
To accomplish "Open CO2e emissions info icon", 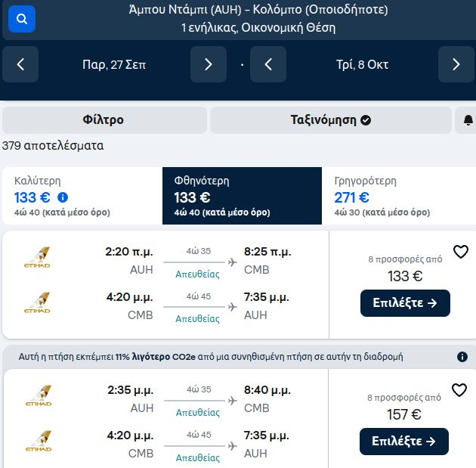I will pos(462,357).
